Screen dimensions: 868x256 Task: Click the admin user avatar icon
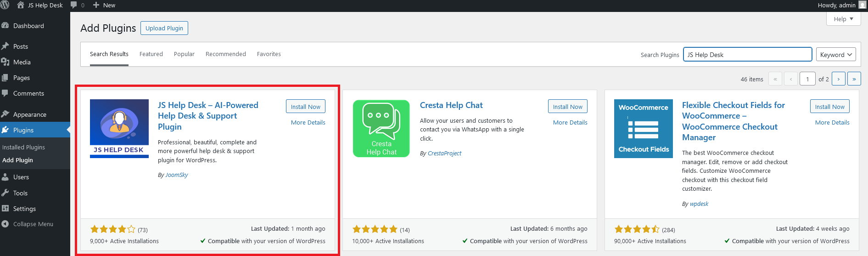(862, 5)
